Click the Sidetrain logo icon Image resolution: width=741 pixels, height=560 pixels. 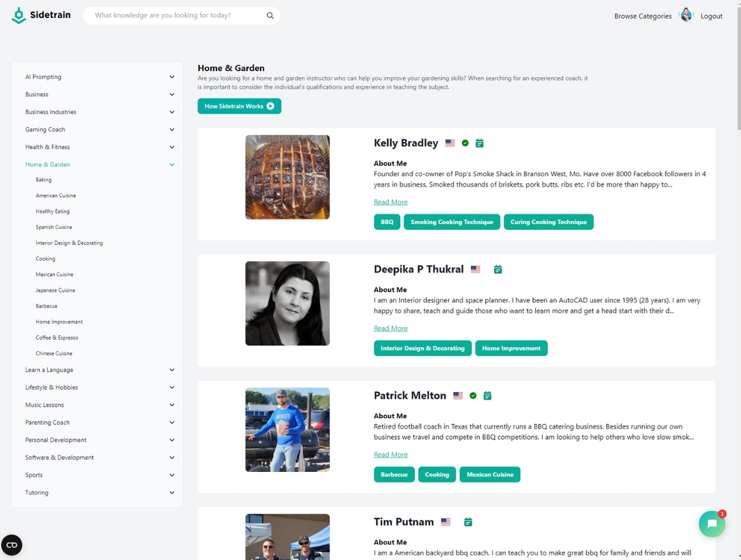click(19, 16)
